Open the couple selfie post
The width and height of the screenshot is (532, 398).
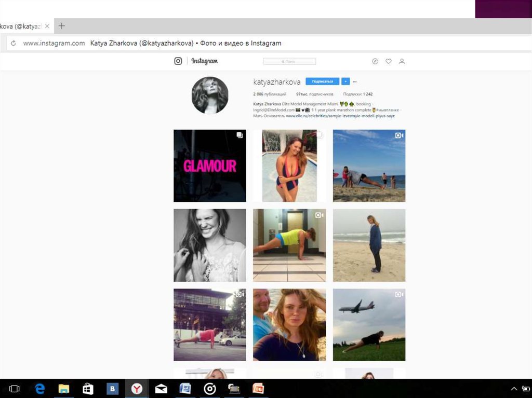[289, 325]
